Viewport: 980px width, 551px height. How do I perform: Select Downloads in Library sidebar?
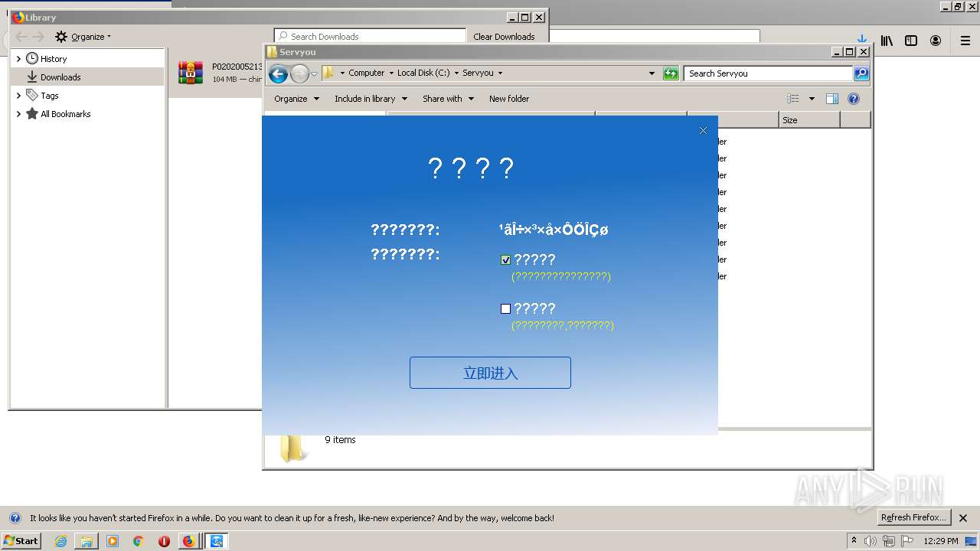click(60, 77)
